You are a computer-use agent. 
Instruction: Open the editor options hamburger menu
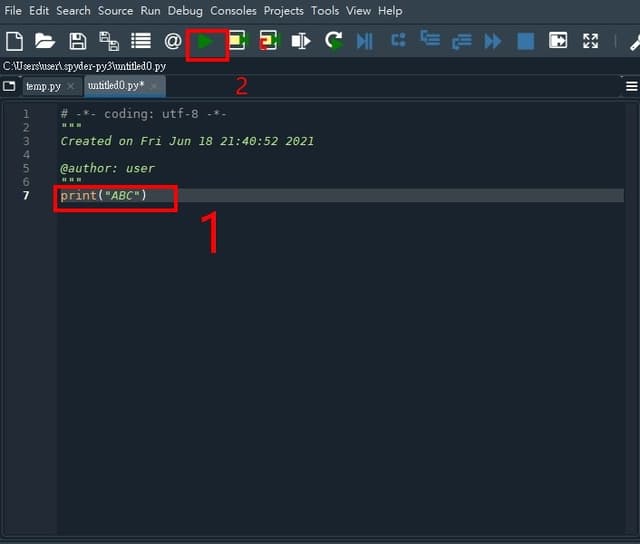coord(631,87)
